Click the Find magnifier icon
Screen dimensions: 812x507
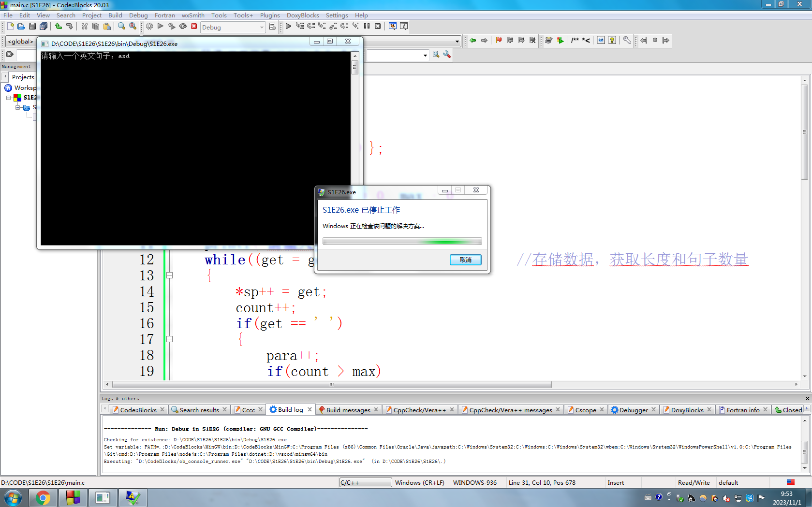click(x=121, y=26)
